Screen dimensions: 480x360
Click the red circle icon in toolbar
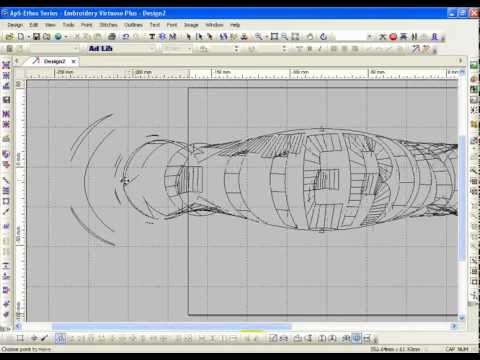pyautogui.click(x=393, y=36)
